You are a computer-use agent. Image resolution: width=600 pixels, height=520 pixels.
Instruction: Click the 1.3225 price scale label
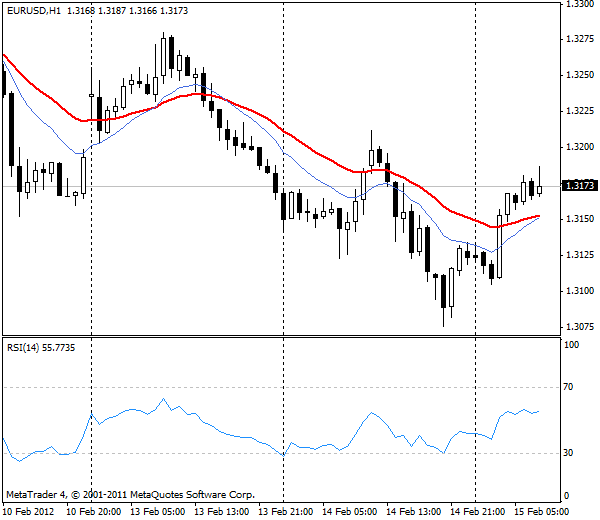pos(580,111)
